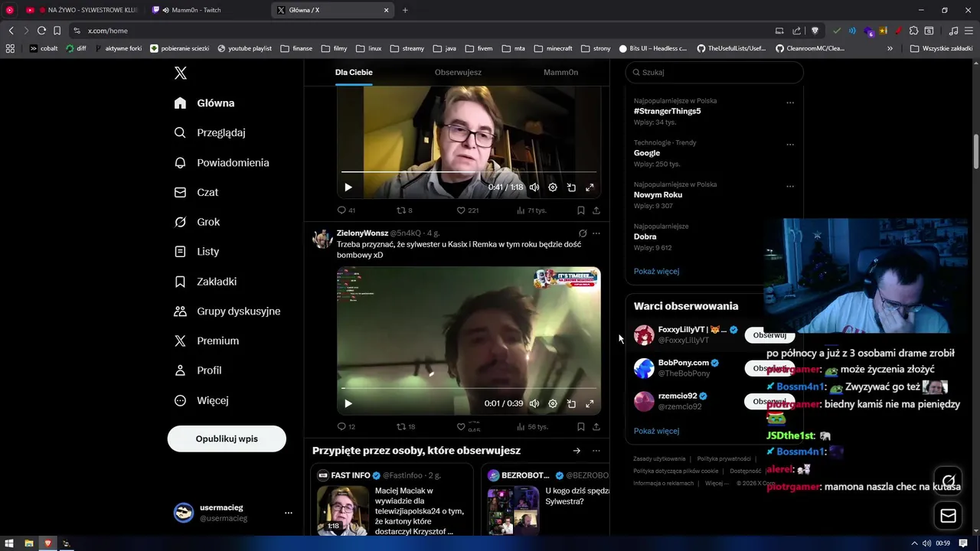Open Przeglądaj explore page
Viewport: 980px width, 551px height.
tap(210, 132)
